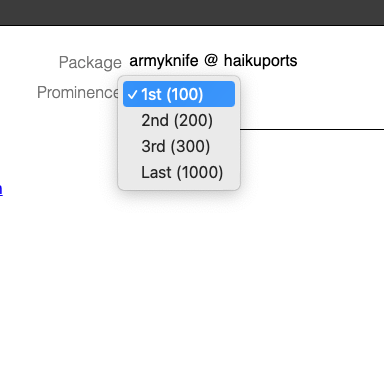This screenshot has width=384, height=372.
Task: Click the (300) value in the third option
Action: [x=191, y=146]
